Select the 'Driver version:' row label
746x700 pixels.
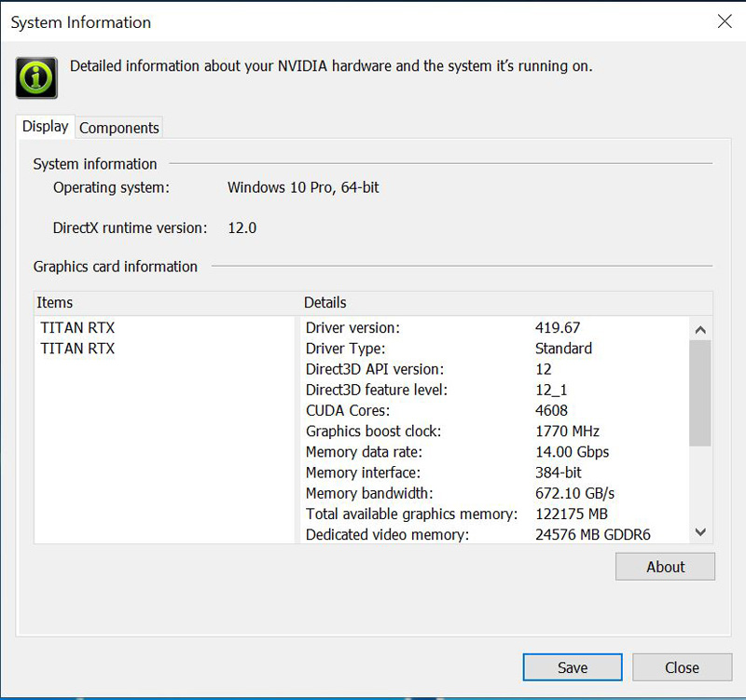pos(352,328)
